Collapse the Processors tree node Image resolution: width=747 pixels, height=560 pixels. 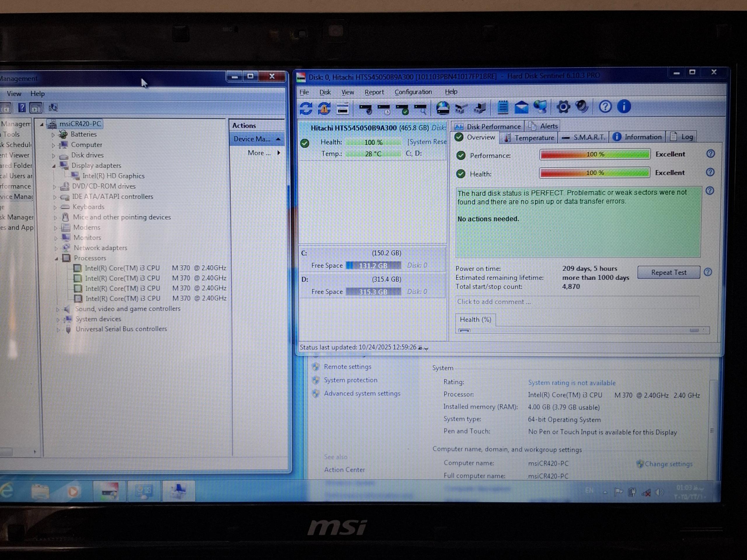(x=56, y=259)
